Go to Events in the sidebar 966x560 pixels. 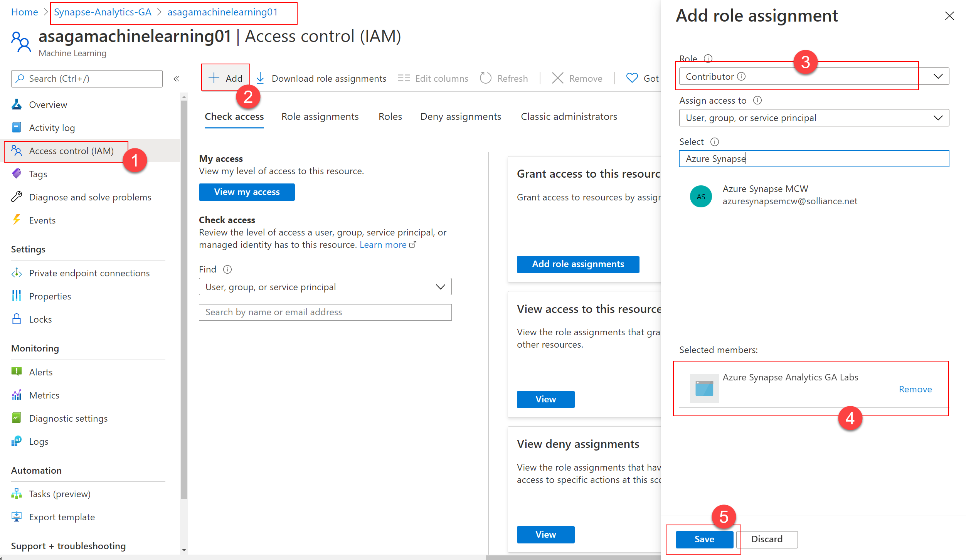pos(42,220)
